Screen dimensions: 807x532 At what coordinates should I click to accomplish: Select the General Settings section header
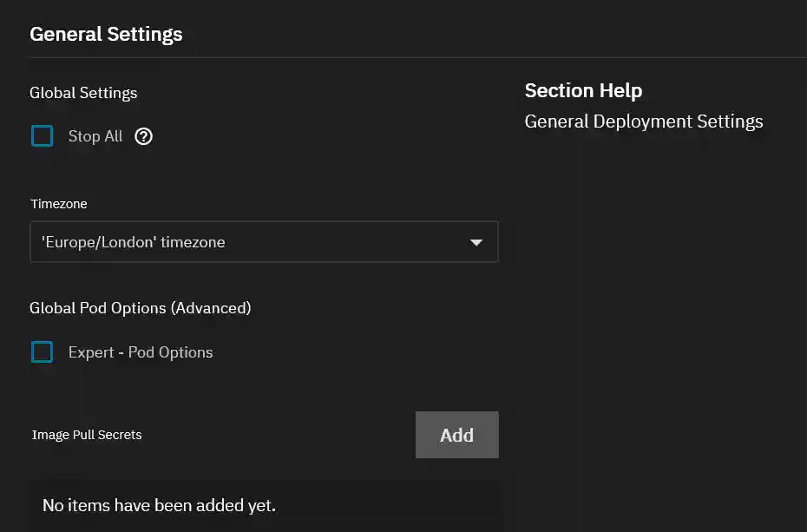click(x=106, y=34)
